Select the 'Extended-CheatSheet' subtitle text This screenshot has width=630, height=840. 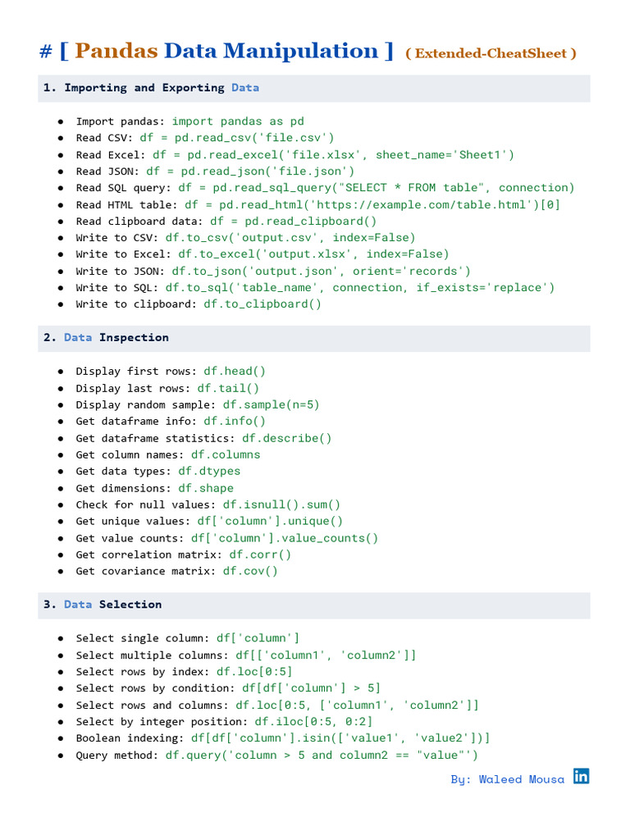491,53
